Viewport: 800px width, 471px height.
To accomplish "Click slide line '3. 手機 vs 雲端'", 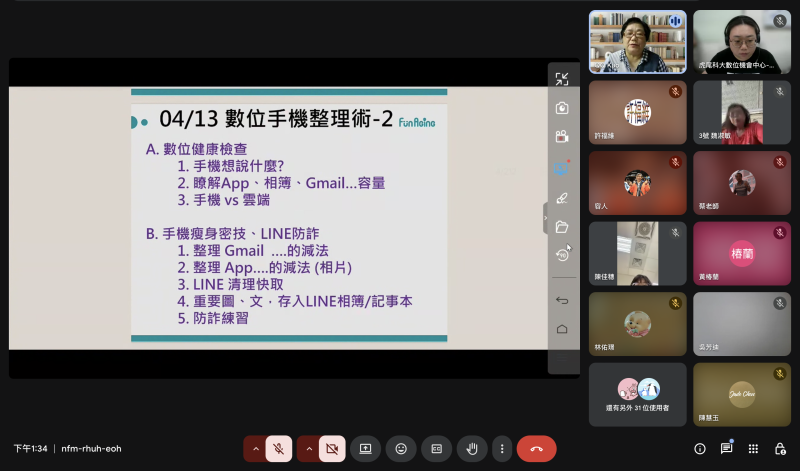I will click(223, 200).
